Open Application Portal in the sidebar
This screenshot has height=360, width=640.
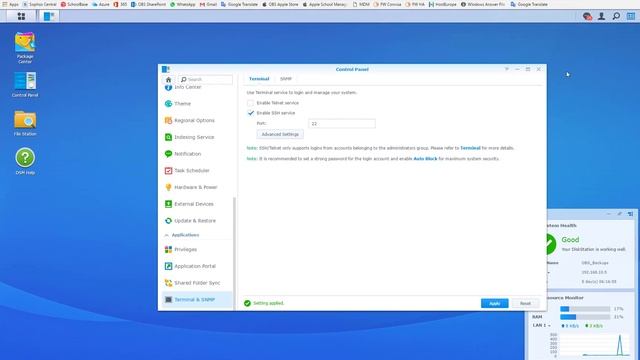[197, 266]
